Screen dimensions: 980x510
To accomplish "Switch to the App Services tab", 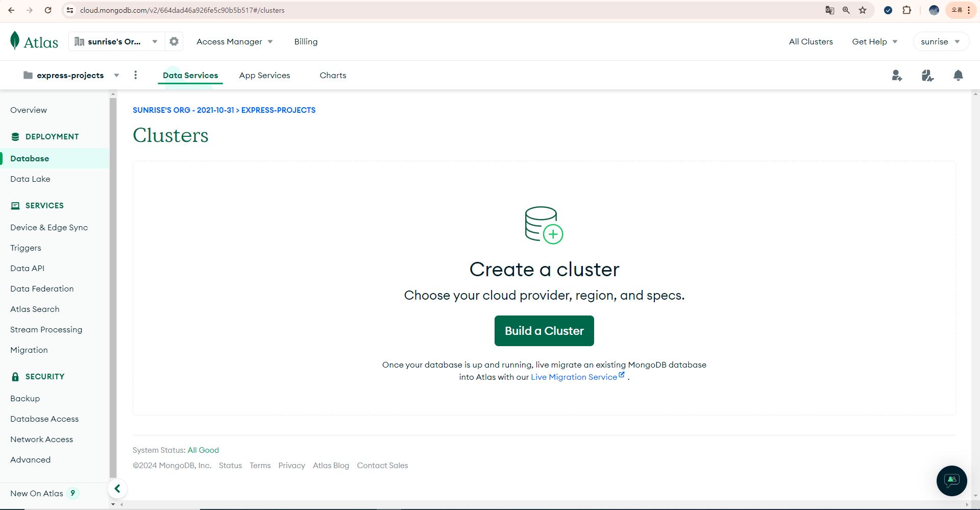I will click(x=264, y=75).
